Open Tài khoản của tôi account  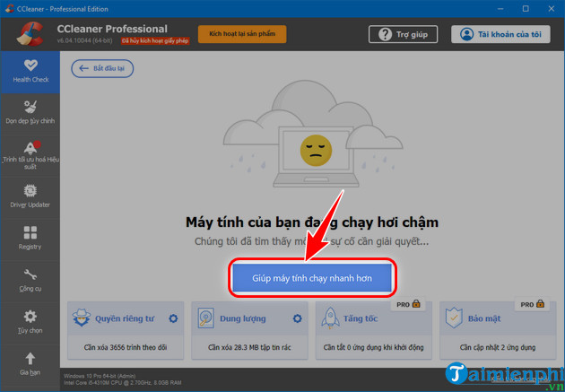(500, 34)
